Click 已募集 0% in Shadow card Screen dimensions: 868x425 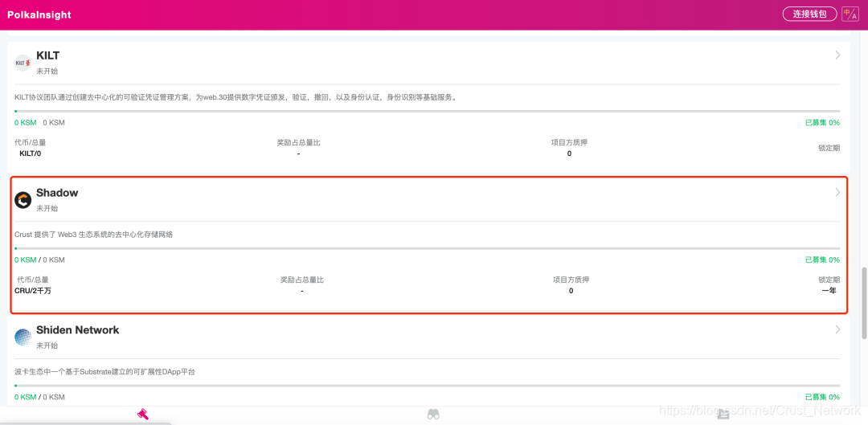(822, 259)
